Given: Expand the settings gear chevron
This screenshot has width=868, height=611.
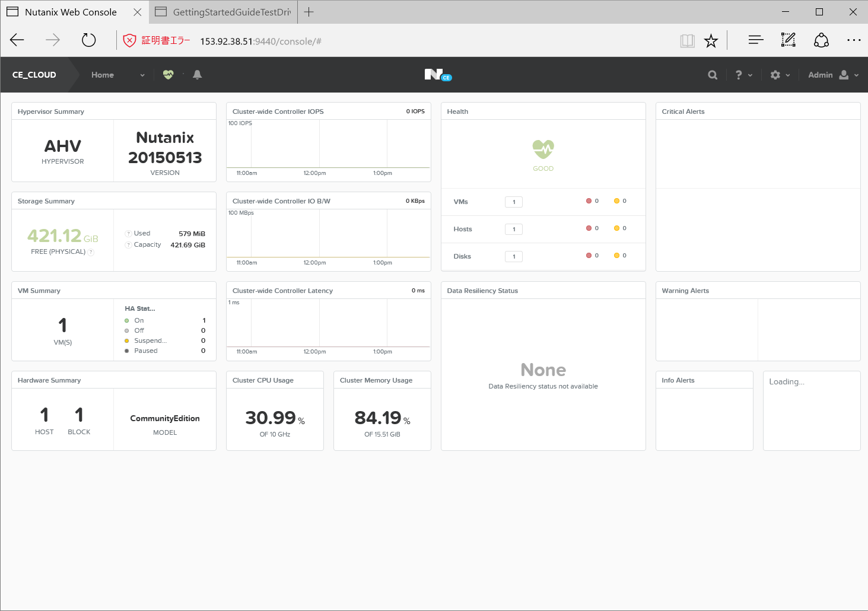Looking at the screenshot, I should click(x=788, y=75).
